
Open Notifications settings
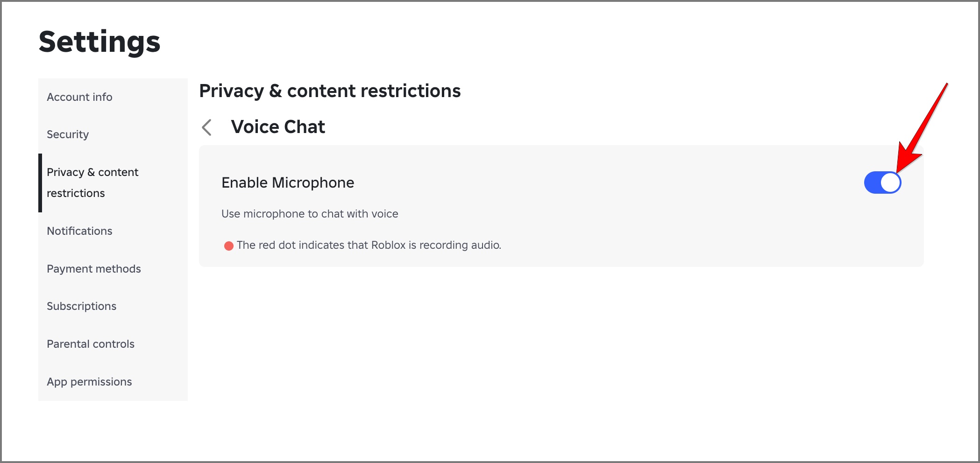(x=79, y=231)
